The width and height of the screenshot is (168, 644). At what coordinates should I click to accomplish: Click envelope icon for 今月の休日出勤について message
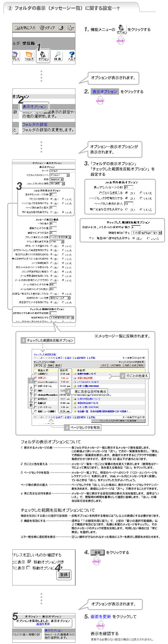point(75,399)
